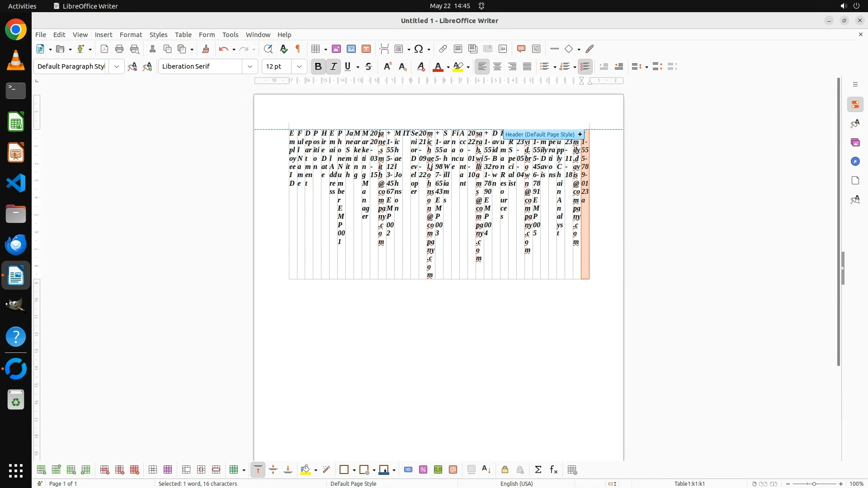Open the Format menu
This screenshot has height=488, width=868.
click(x=131, y=35)
